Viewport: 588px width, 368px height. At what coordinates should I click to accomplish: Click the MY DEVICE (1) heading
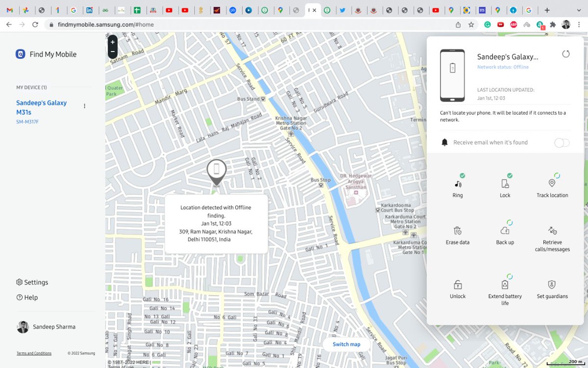coord(31,87)
